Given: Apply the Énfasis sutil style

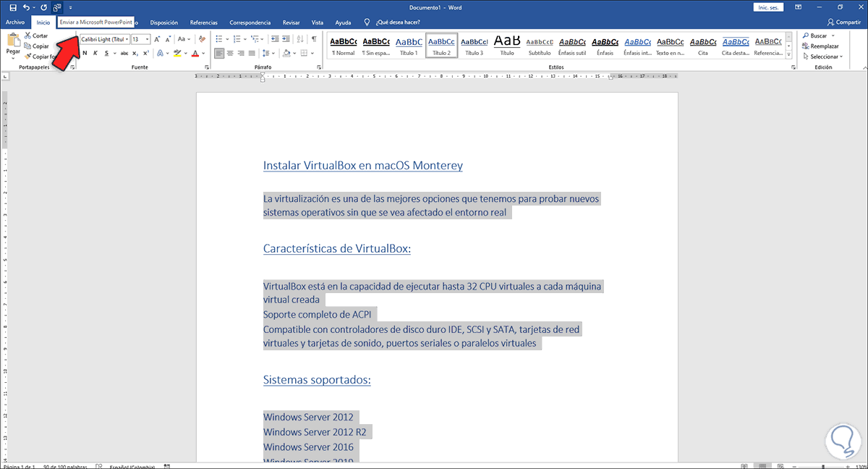Looking at the screenshot, I should click(571, 46).
